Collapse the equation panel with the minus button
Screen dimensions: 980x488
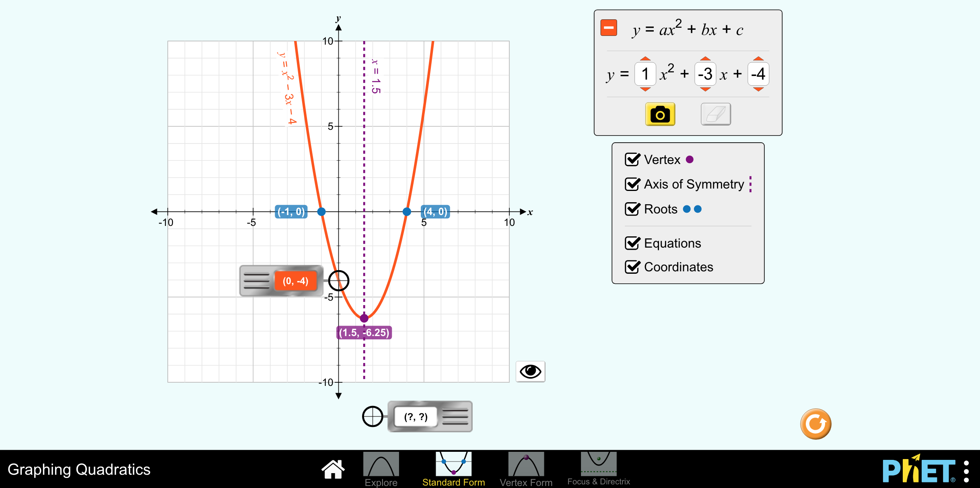(608, 28)
